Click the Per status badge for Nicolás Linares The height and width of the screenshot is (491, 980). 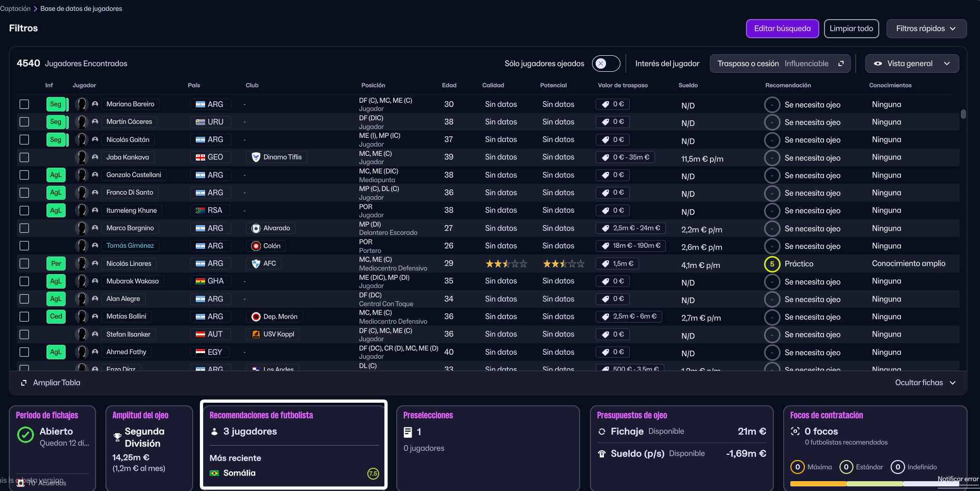pos(56,263)
